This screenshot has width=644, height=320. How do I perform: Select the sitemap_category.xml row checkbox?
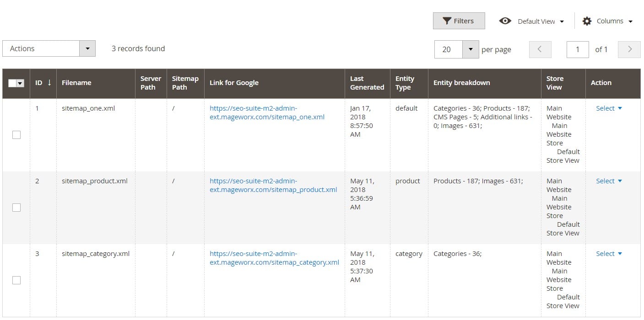click(x=16, y=280)
